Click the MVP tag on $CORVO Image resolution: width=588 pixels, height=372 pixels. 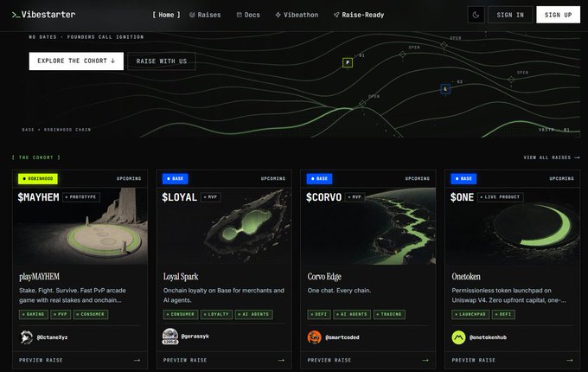[x=355, y=197]
